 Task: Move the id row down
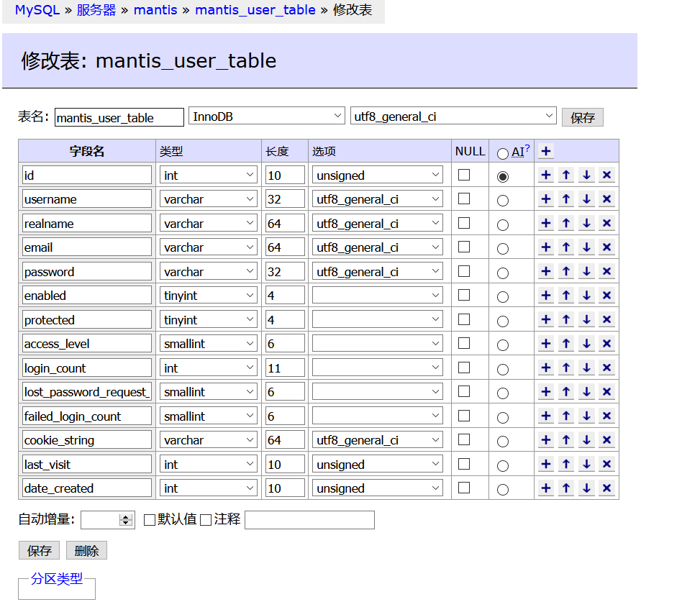586,175
